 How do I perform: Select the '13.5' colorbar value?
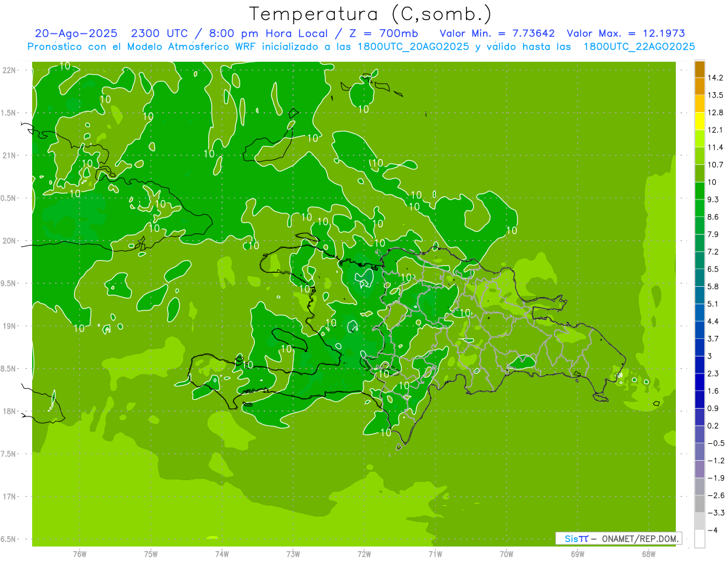[x=715, y=95]
